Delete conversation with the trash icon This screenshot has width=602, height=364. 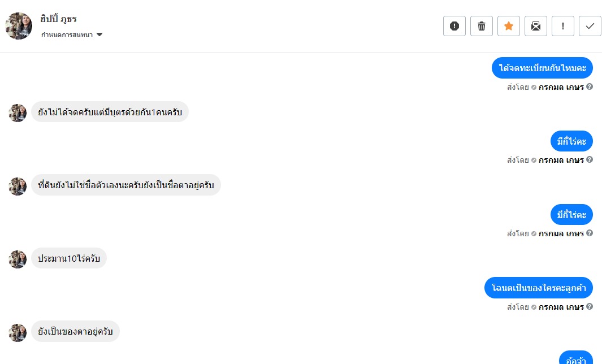click(482, 26)
